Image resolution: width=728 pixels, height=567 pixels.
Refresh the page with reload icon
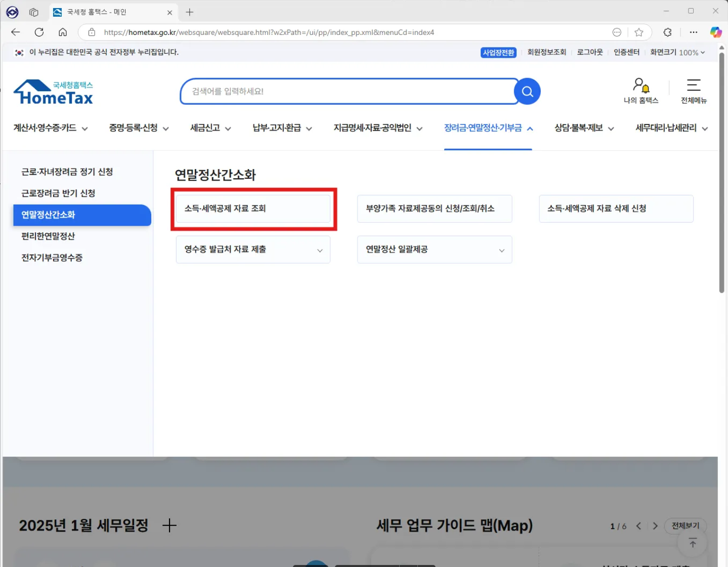(x=39, y=32)
